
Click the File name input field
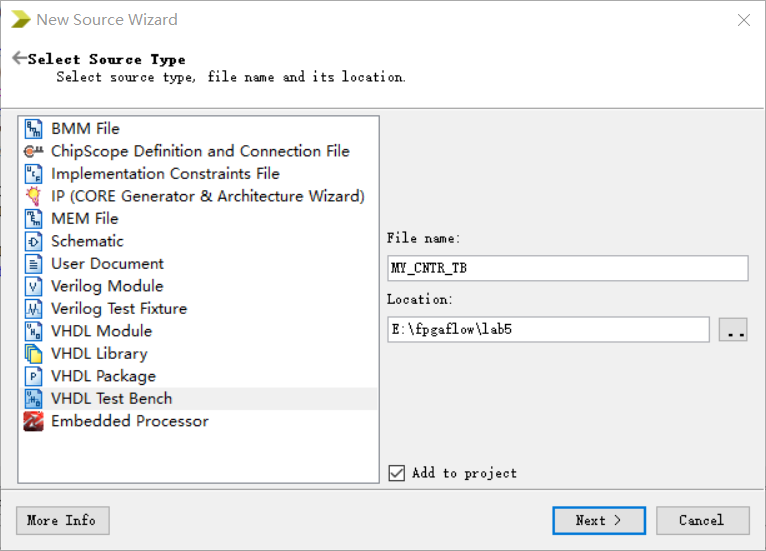567,268
